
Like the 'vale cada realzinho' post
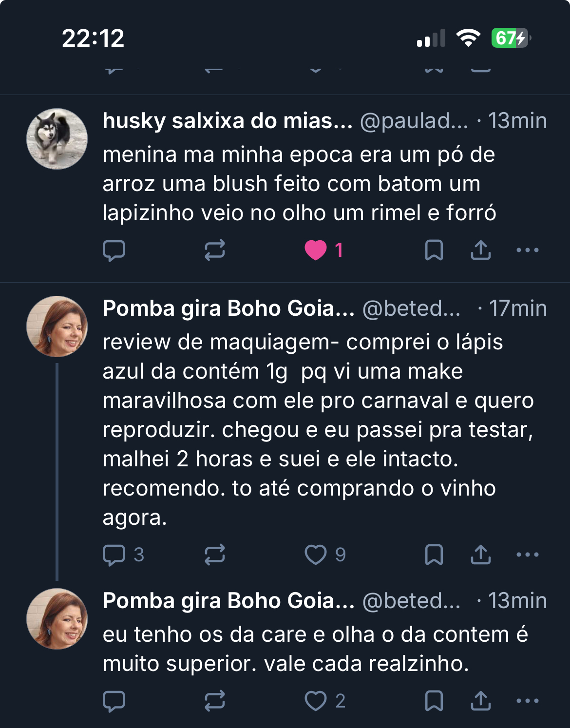pyautogui.click(x=316, y=701)
